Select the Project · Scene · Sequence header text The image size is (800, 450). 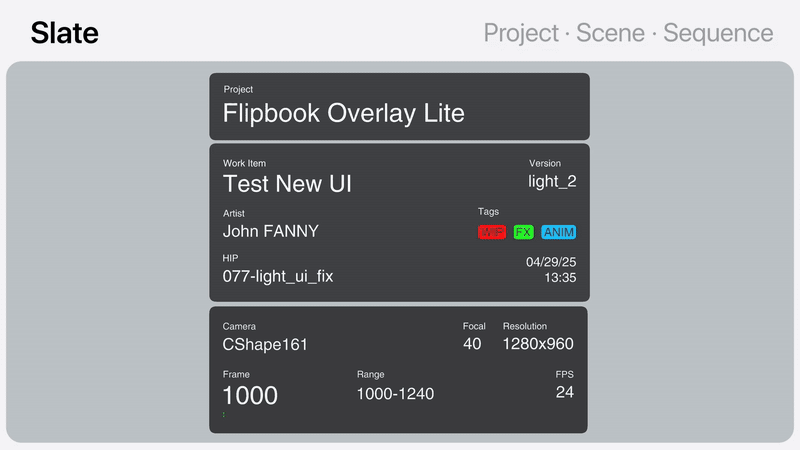tap(628, 33)
